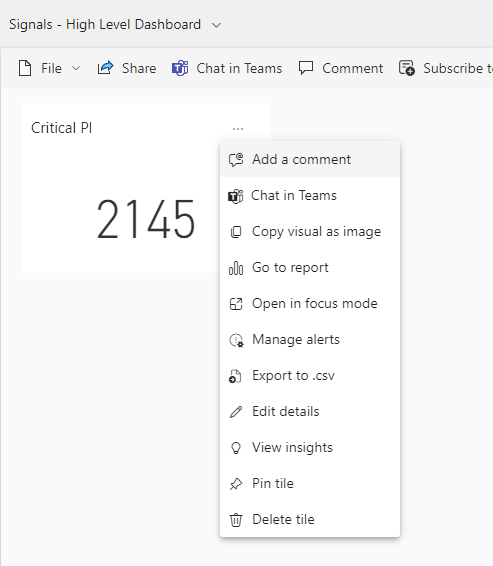Image resolution: width=493 pixels, height=566 pixels.
Task: Click the Add a comment icon
Action: click(x=236, y=160)
